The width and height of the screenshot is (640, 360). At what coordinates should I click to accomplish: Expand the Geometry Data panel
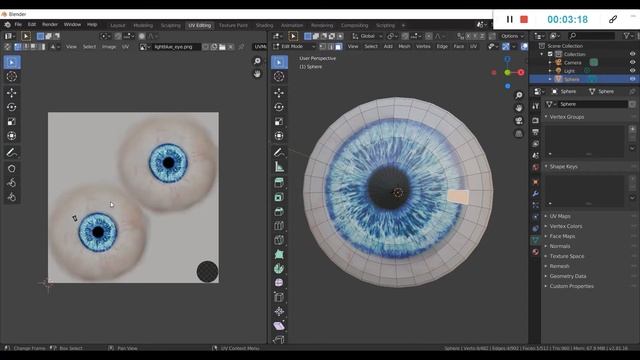coord(568,276)
